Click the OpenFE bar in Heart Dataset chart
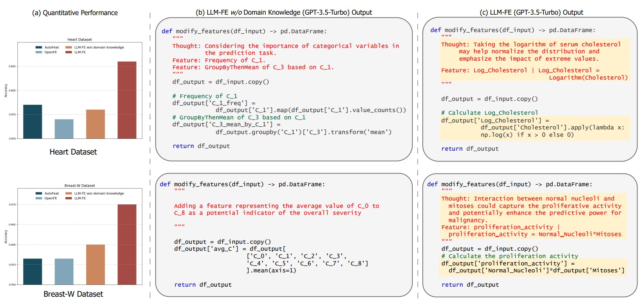The image size is (644, 306). pyautogui.click(x=64, y=129)
